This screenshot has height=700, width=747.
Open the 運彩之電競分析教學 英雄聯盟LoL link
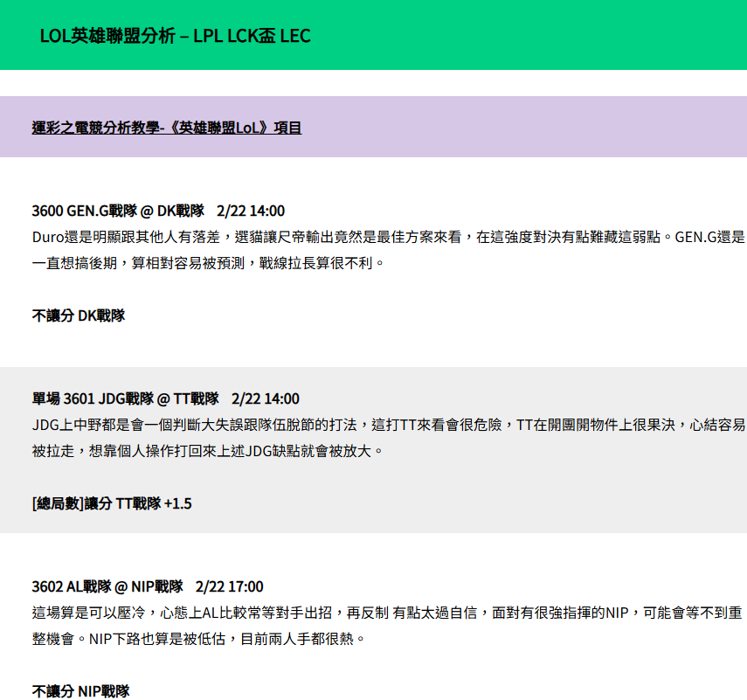(167, 128)
